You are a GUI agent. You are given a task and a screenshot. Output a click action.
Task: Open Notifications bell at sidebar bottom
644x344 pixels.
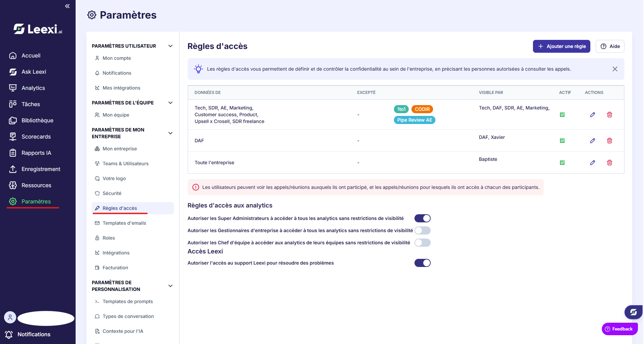(x=9, y=335)
